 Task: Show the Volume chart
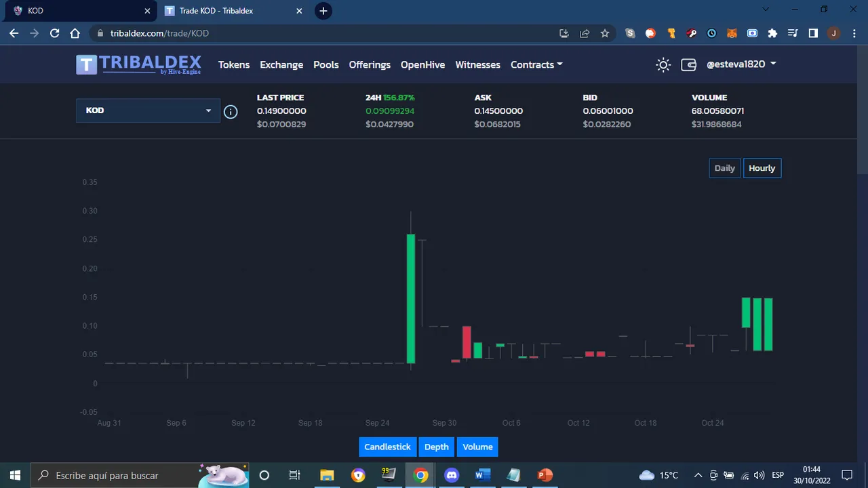(x=477, y=447)
